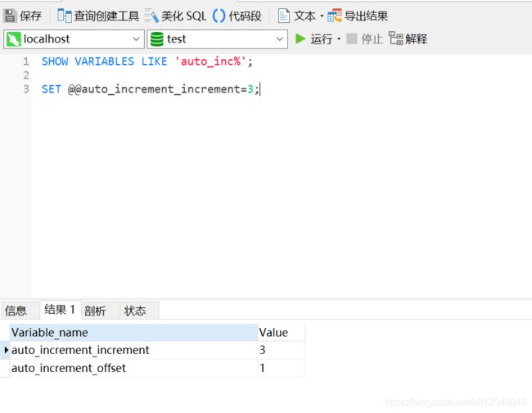Click @@auto_increment_increment in the editor
Screen dimensions: 532x413
pyautogui.click(x=154, y=89)
